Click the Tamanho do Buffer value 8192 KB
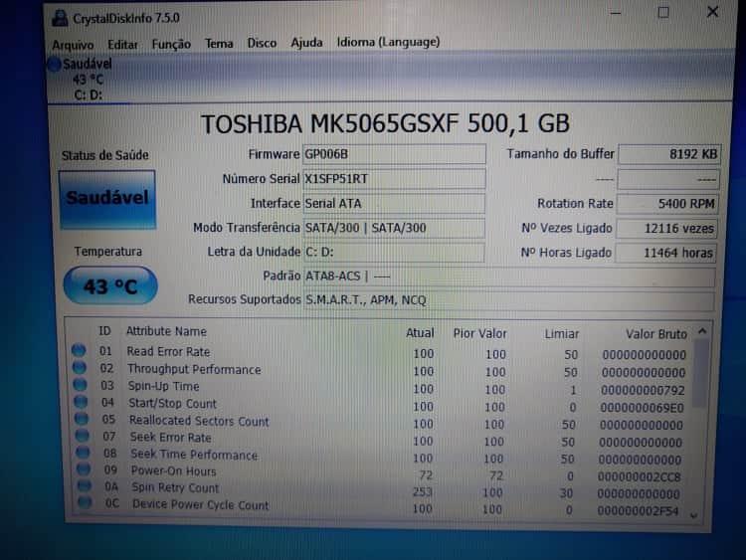Viewport: 746px width, 560px height. [669, 154]
